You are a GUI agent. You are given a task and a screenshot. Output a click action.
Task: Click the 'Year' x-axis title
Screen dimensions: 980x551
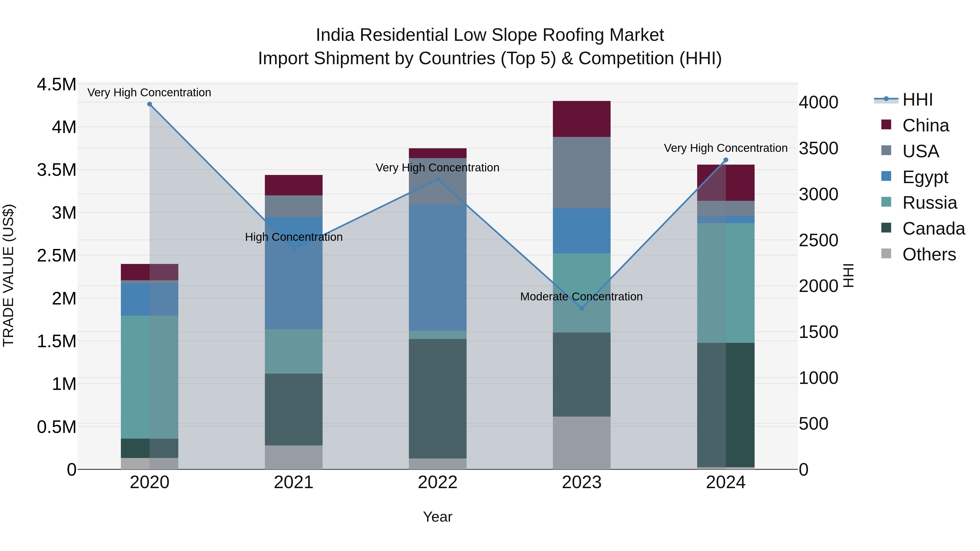[x=437, y=517]
